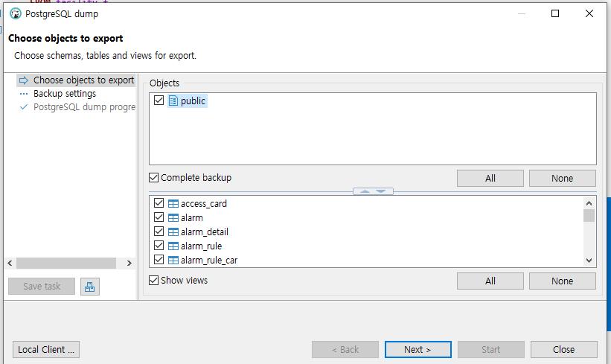The image size is (611, 364).
Task: Click the PostgreSQL dump window icon
Action: coord(15,13)
